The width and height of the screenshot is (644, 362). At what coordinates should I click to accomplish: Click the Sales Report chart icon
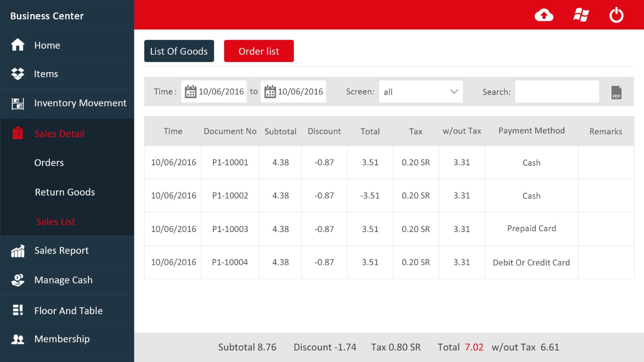pyautogui.click(x=18, y=251)
